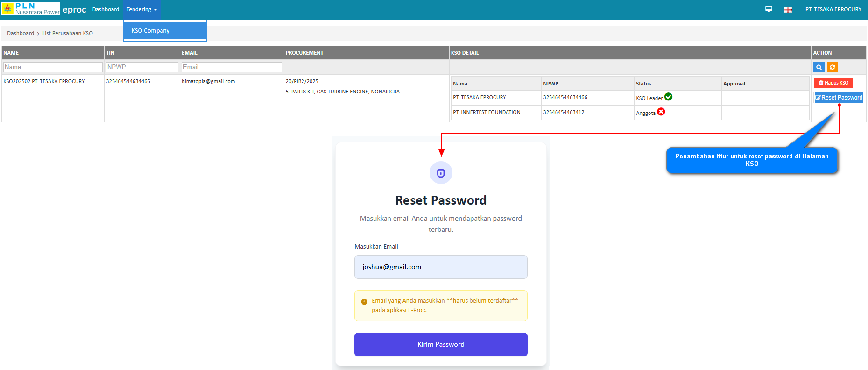Focus the Nama filter field
The height and width of the screenshot is (370, 868).
(x=53, y=67)
